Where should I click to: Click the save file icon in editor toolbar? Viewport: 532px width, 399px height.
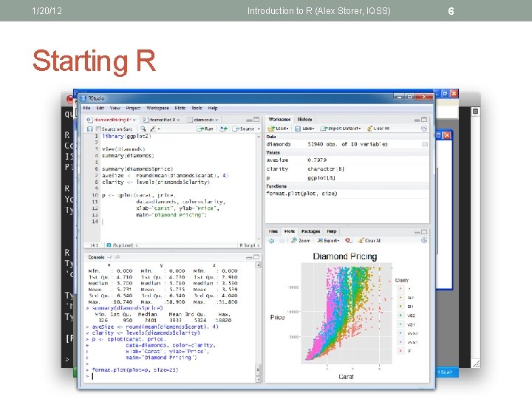pyautogui.click(x=90, y=129)
